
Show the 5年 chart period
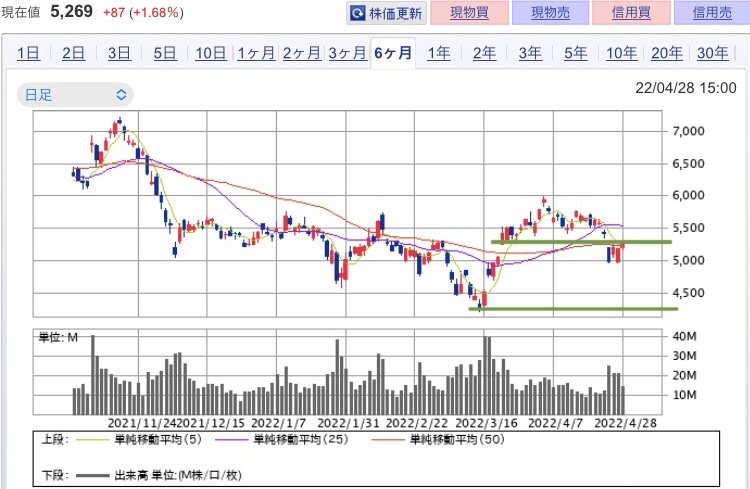click(x=575, y=53)
